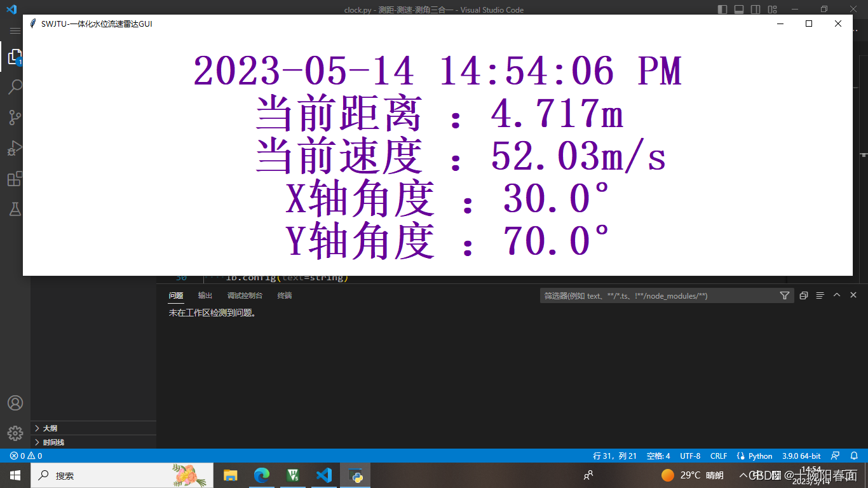Launch Microsoft Edge from the taskbar
Image resolution: width=868 pixels, height=488 pixels.
click(x=262, y=475)
